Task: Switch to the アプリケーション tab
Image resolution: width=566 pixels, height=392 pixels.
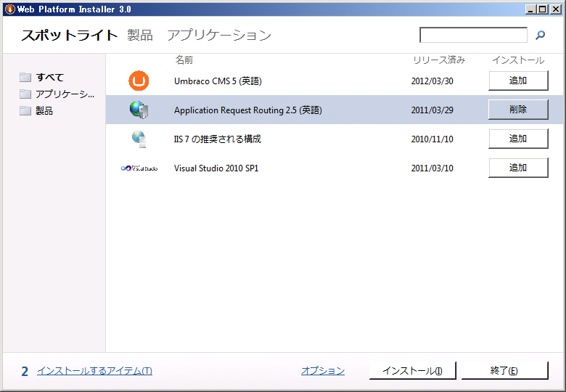Action: point(219,35)
